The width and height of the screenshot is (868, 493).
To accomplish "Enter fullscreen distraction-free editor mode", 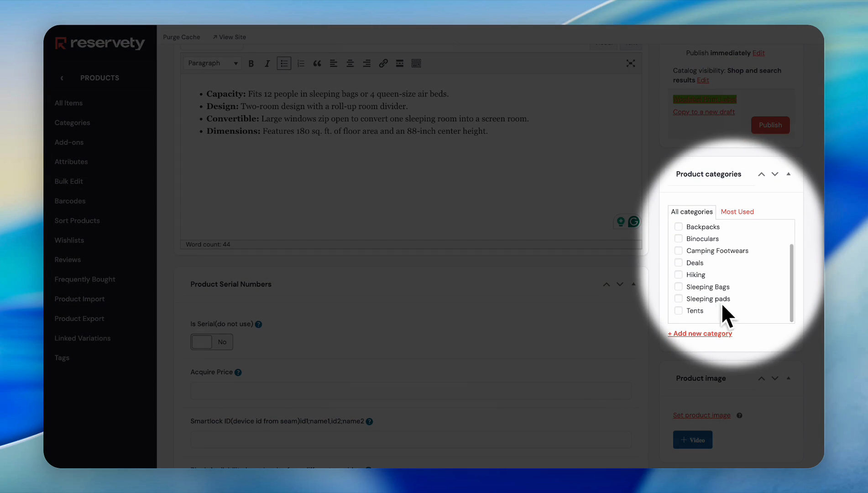I will click(631, 63).
